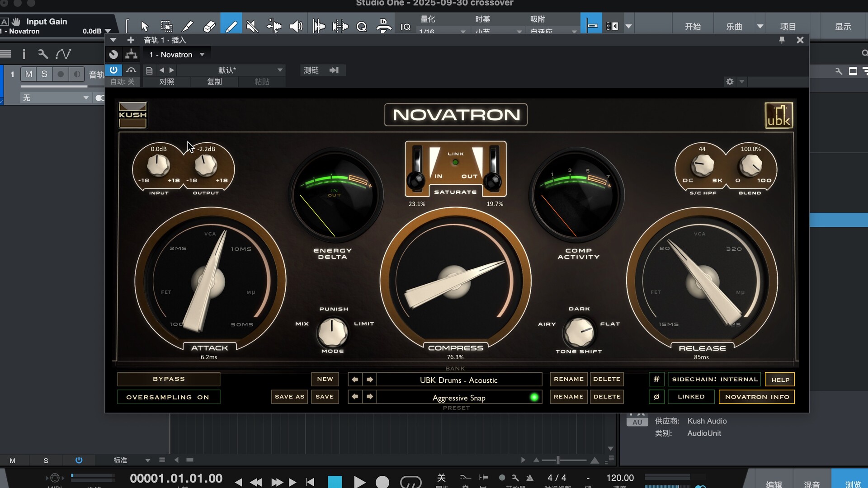Viewport: 868px width, 488px height.
Task: Select the Arrow tool in toolbar
Action: [145, 26]
